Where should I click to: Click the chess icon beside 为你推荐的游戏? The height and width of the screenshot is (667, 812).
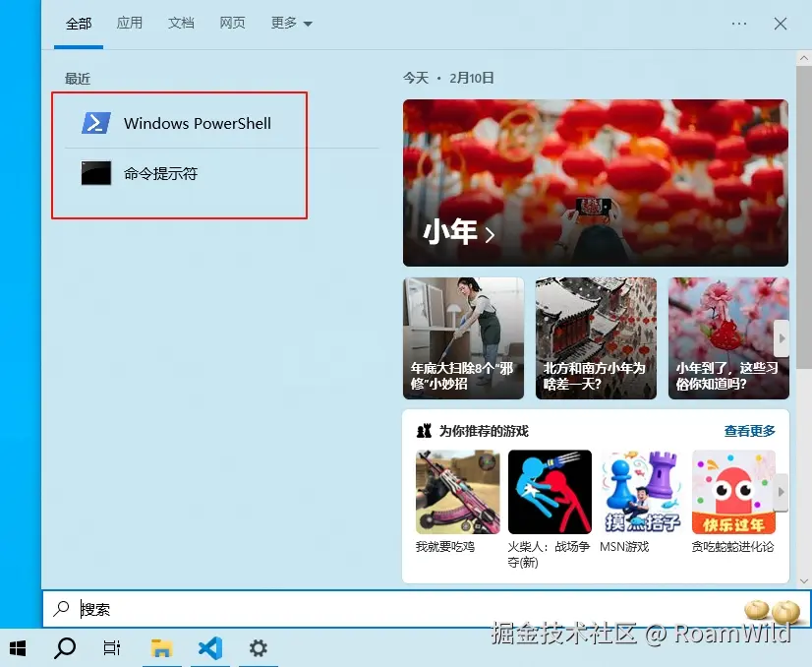424,431
